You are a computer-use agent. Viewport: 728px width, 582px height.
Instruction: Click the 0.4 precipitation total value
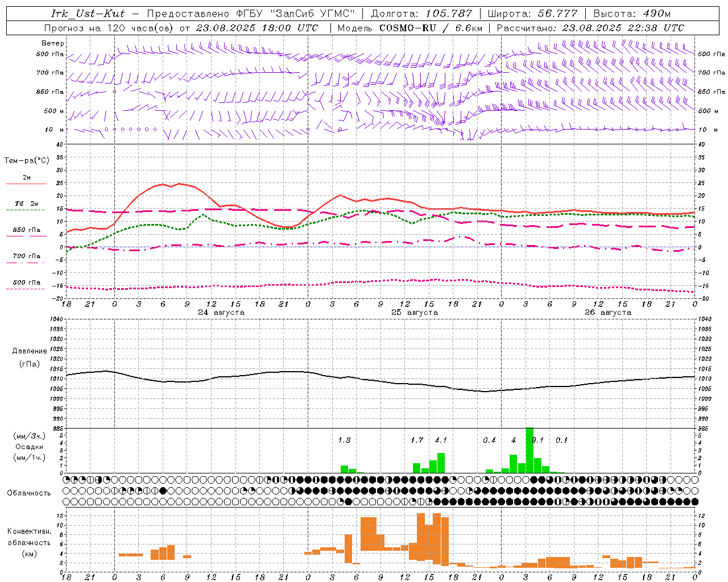tap(489, 440)
